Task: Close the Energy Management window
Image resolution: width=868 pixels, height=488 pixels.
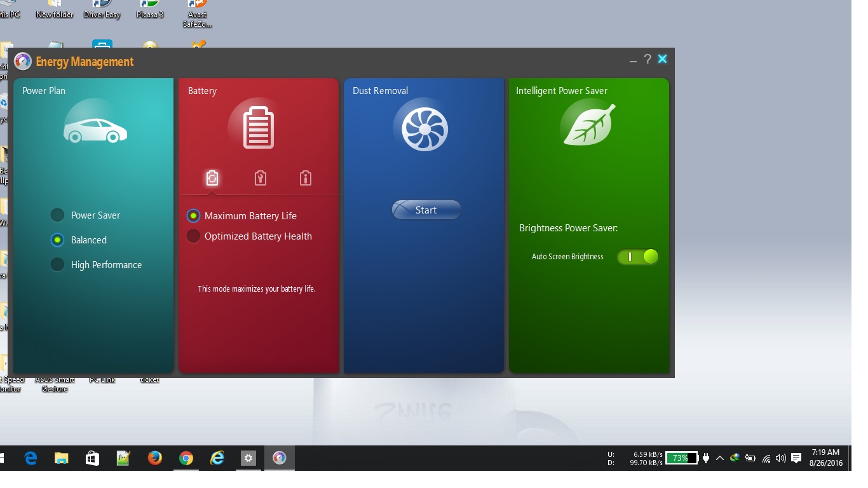Action: 662,59
